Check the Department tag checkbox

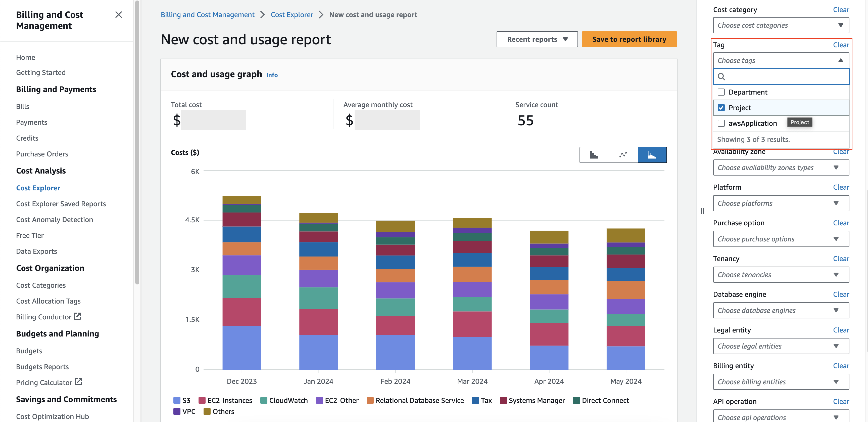coord(721,92)
